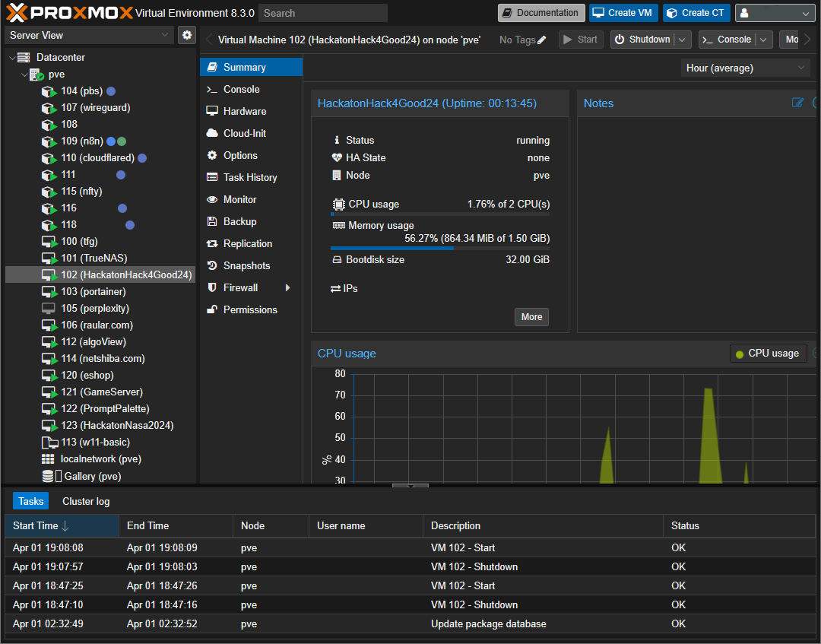
Task: Click inside the Search input field
Action: pyautogui.click(x=322, y=13)
